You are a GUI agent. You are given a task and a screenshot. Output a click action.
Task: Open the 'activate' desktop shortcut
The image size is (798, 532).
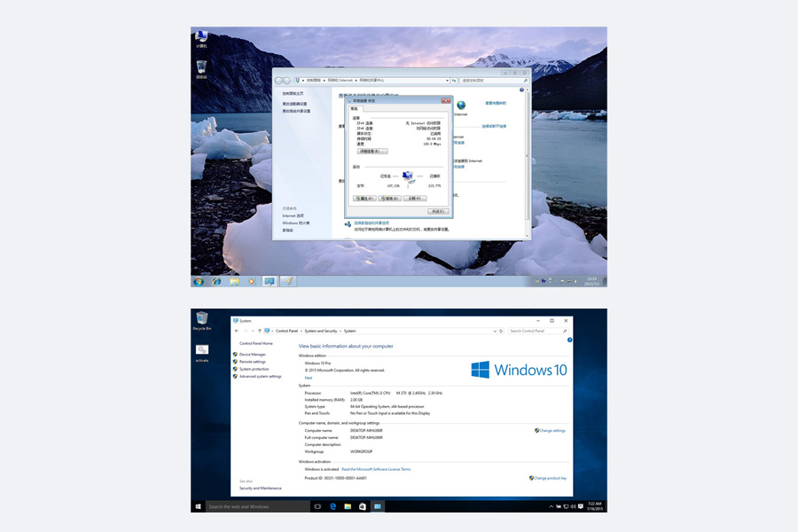(x=202, y=353)
